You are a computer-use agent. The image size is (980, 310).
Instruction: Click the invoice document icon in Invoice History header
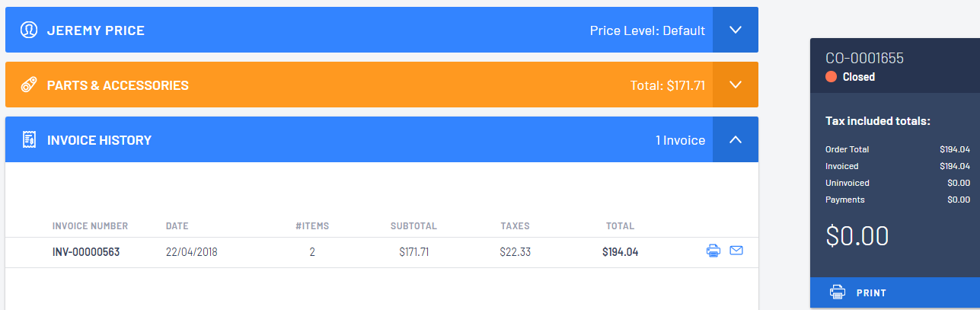29,140
